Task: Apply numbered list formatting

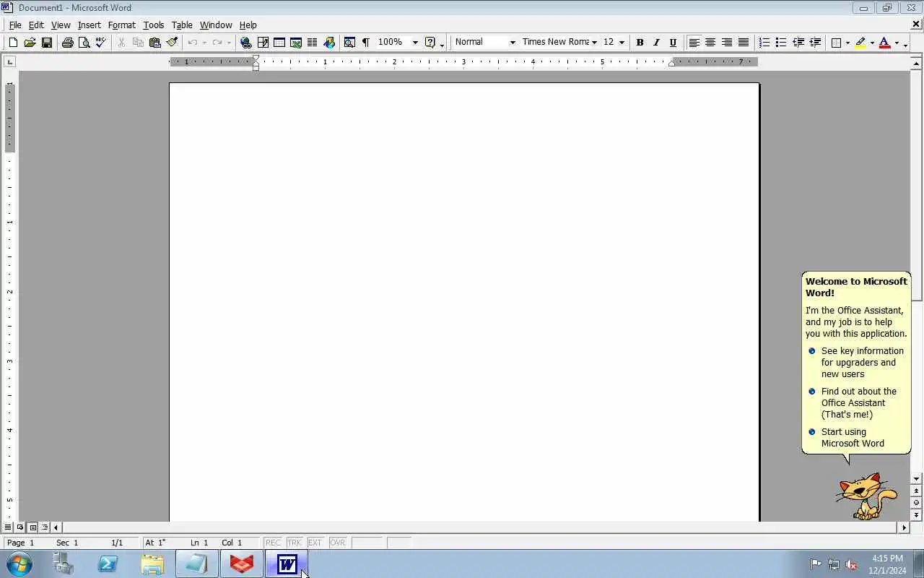Action: (764, 43)
